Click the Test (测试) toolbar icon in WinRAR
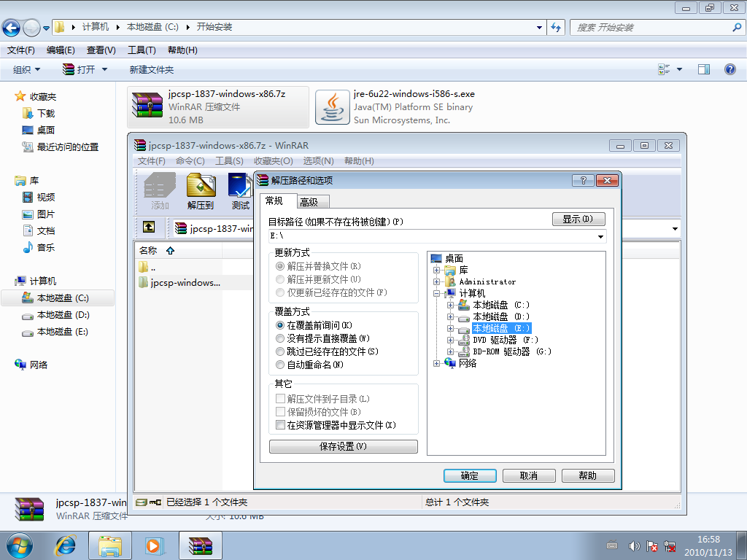Viewport: 747px width, 560px height. (x=240, y=192)
